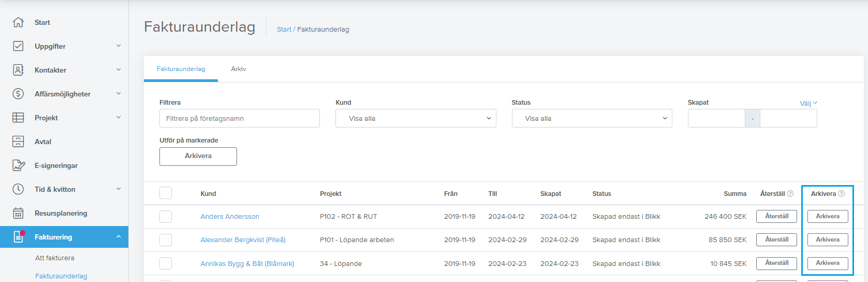Click the Arkivera button under Utför på markerade
868x282 pixels.
[198, 157]
